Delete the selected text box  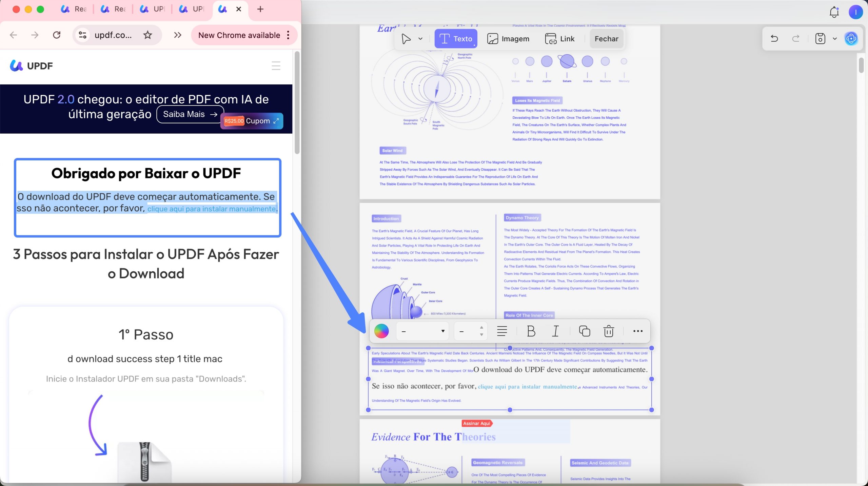click(609, 331)
